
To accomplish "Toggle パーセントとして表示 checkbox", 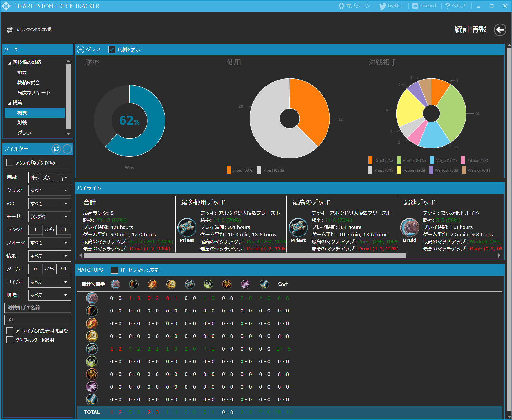I will 114,270.
